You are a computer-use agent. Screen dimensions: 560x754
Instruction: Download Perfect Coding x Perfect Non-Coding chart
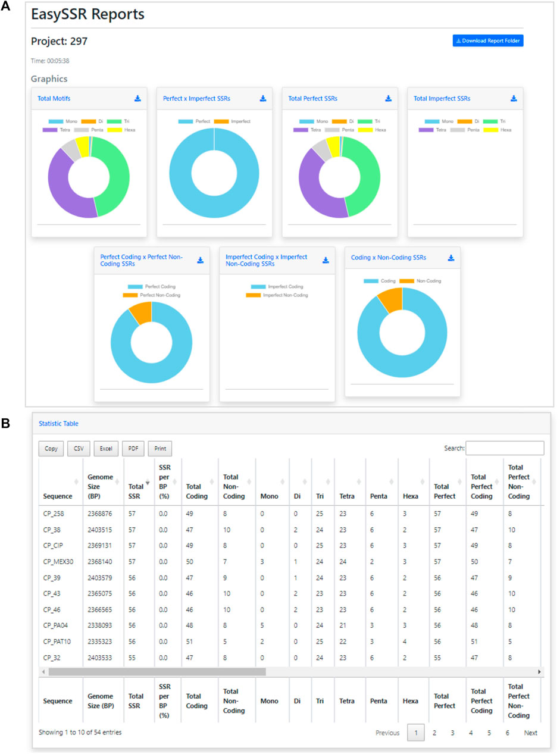(x=201, y=260)
